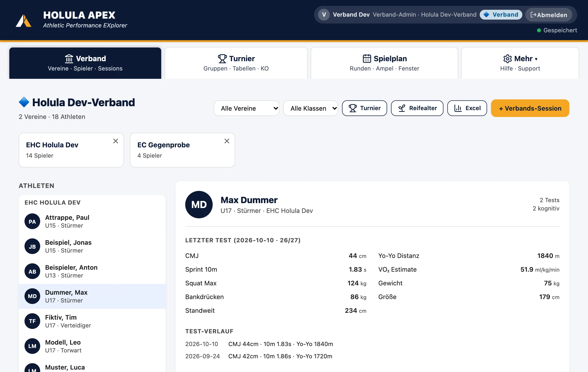Click the AB avatar for Anton Beispieler
This screenshot has width=588, height=372.
pos(32,271)
